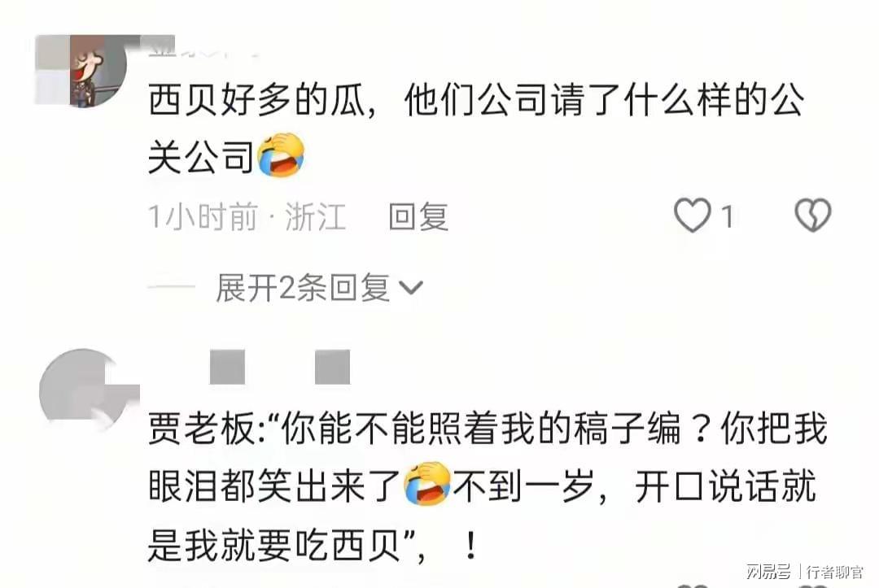Expand 展开2条回复 replies
The image size is (879, 588).
pyautogui.click(x=320, y=288)
